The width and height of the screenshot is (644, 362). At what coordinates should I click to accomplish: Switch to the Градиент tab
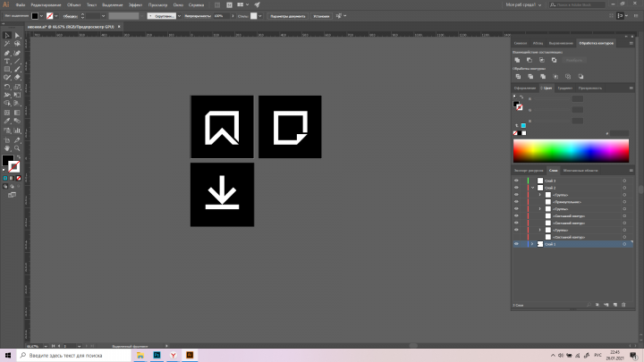(565, 88)
